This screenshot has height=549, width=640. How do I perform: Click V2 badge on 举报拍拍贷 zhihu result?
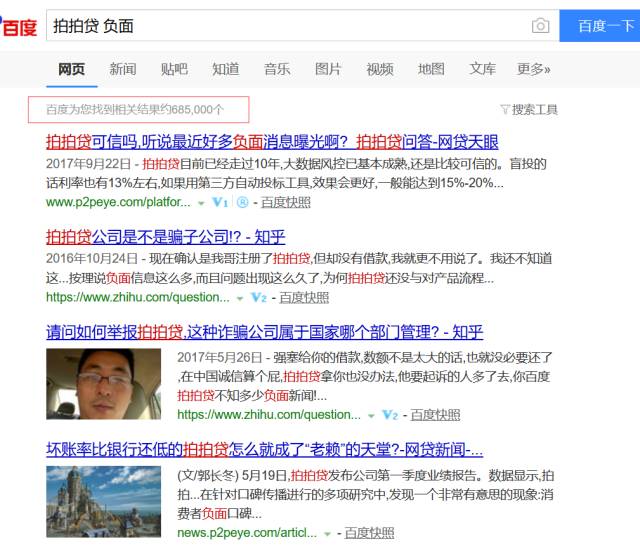tap(390, 415)
